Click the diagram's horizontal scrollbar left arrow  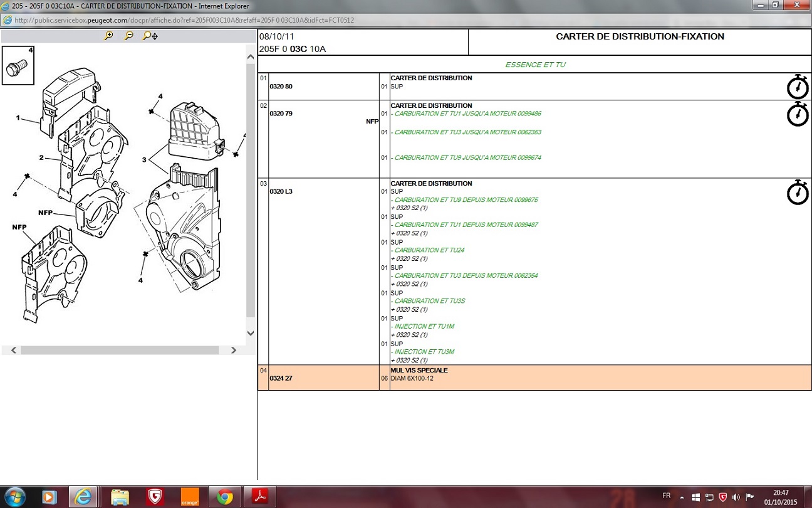[14, 350]
